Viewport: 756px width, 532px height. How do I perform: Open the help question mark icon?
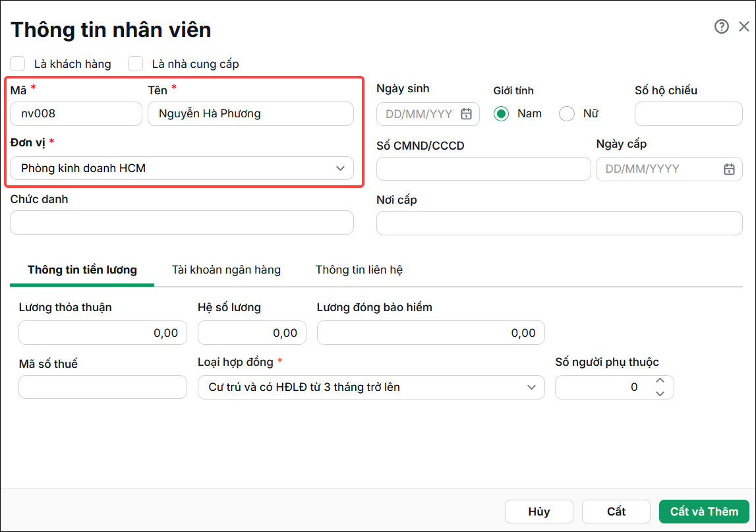coord(721,26)
